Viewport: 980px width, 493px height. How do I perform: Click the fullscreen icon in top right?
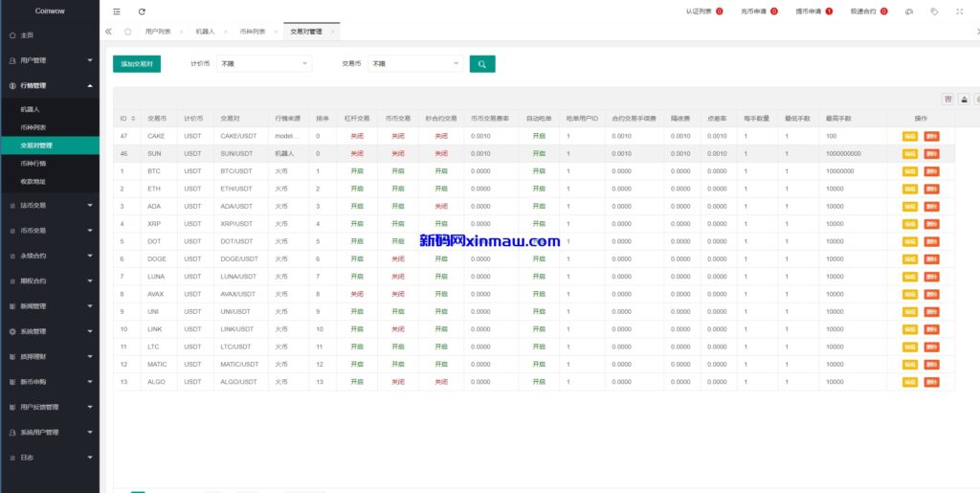click(959, 11)
